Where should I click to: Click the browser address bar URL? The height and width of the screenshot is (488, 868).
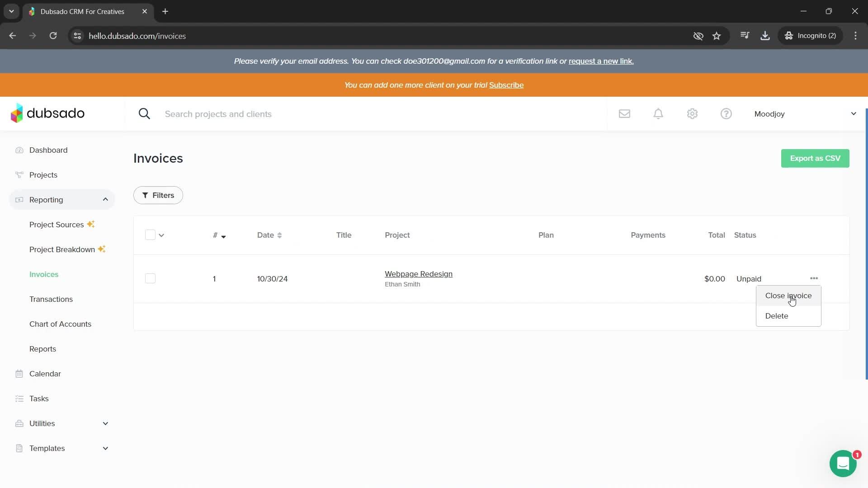click(x=137, y=36)
